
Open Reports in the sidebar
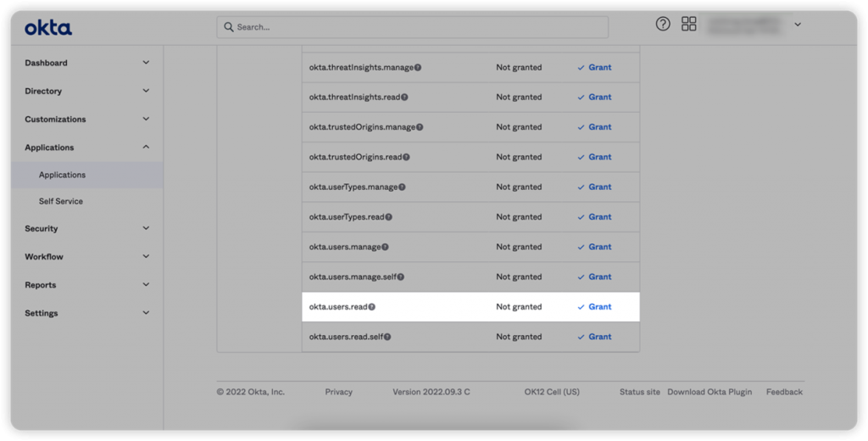[x=41, y=285]
